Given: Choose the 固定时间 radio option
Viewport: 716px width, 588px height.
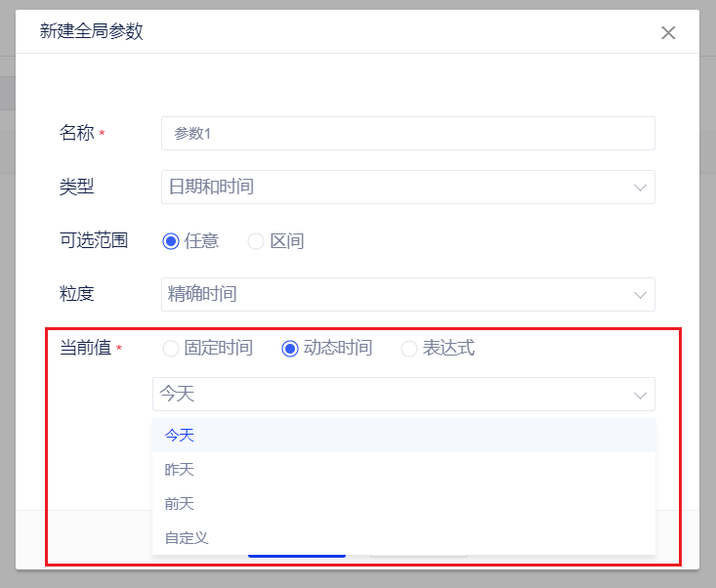Looking at the screenshot, I should pos(171,349).
